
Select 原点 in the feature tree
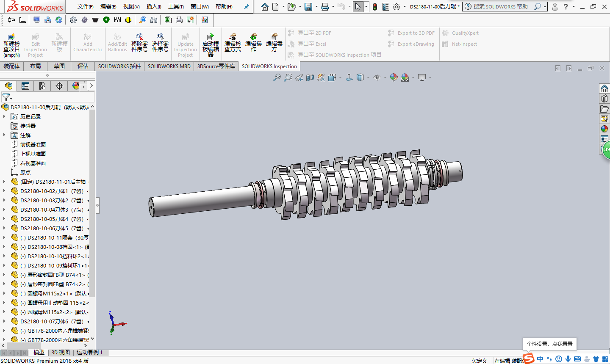pyautogui.click(x=25, y=172)
